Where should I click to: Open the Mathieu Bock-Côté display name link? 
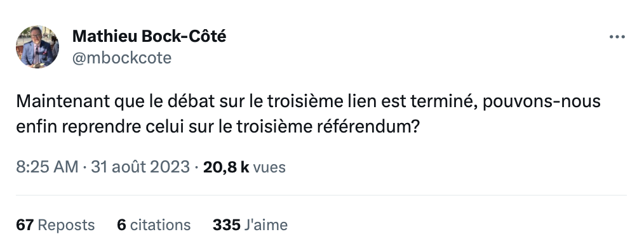click(x=149, y=37)
